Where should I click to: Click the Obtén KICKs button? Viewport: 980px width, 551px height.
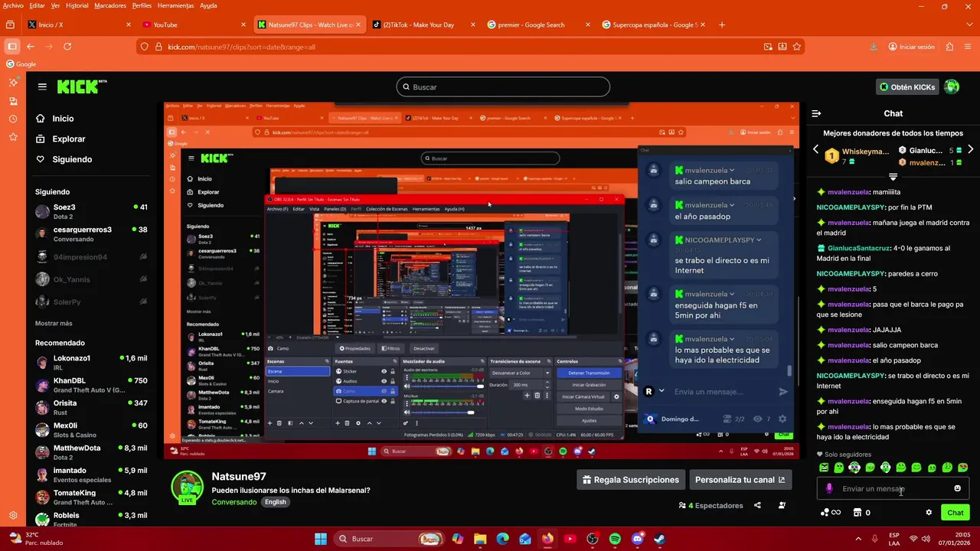(907, 86)
